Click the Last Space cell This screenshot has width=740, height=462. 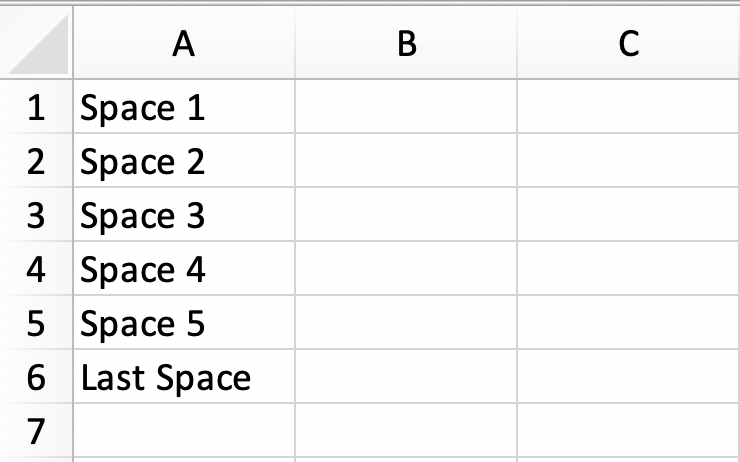click(x=184, y=377)
